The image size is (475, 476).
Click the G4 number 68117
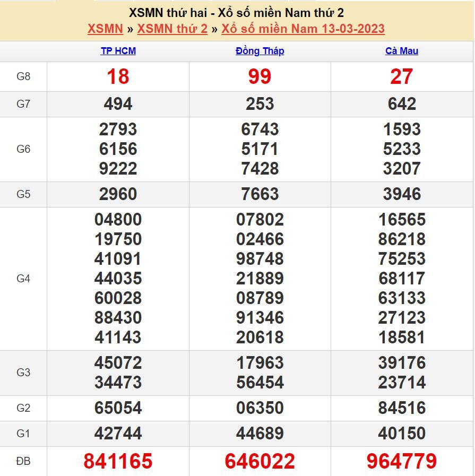[x=402, y=279]
